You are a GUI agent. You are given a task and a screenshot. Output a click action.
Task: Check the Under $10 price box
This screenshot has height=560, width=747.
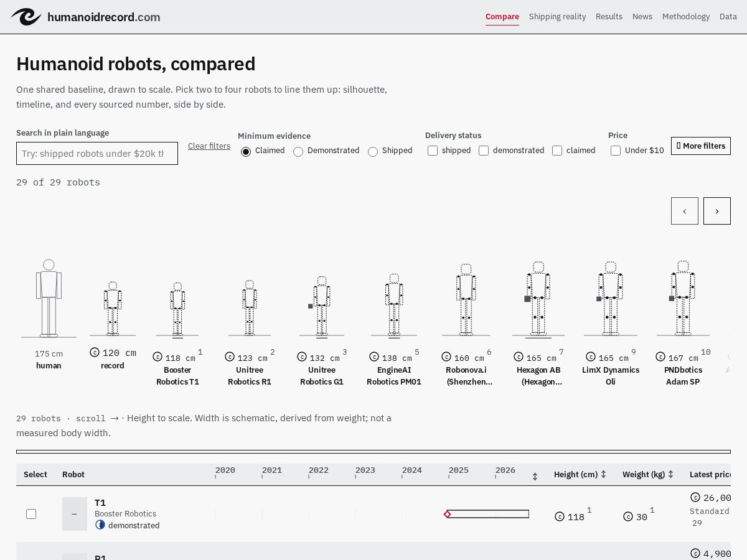(x=616, y=151)
